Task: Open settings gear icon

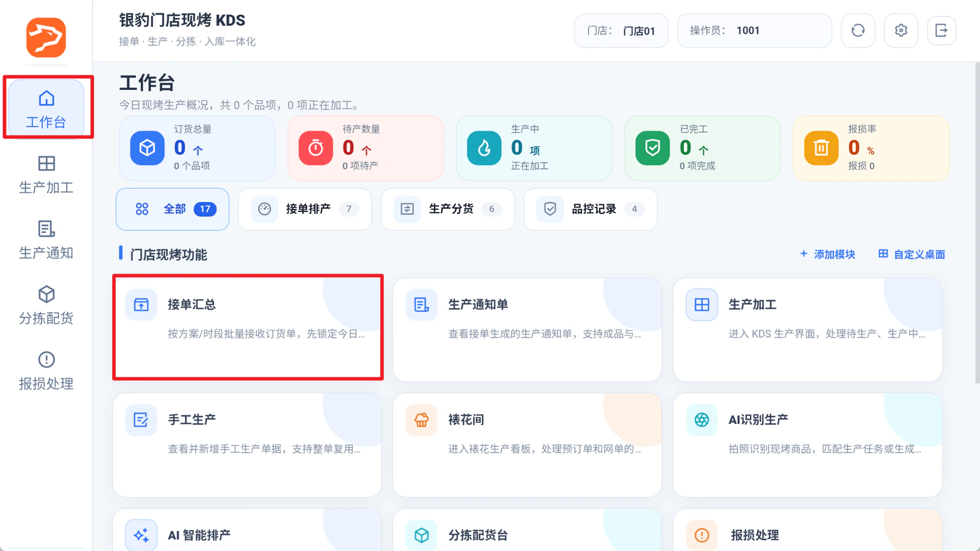Action: tap(901, 31)
